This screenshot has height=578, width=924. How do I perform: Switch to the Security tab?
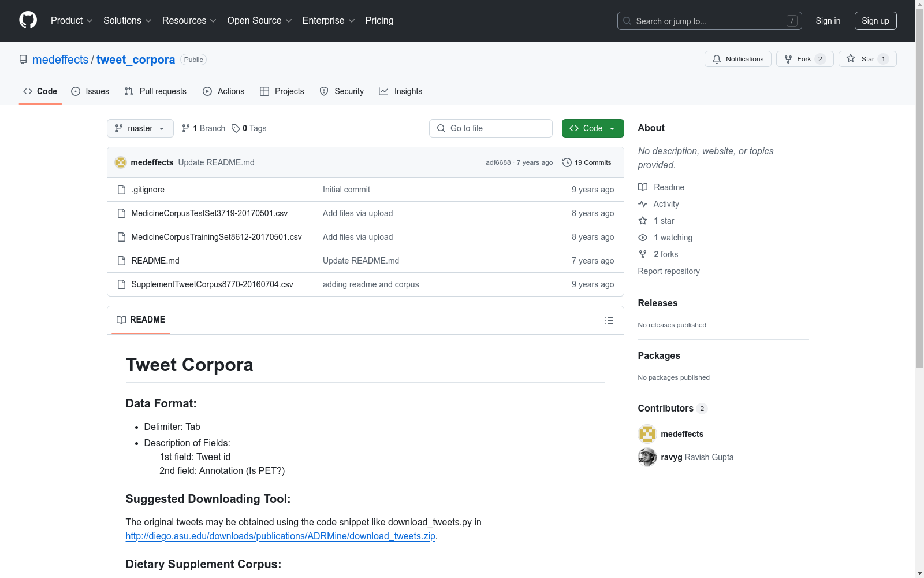click(x=342, y=91)
